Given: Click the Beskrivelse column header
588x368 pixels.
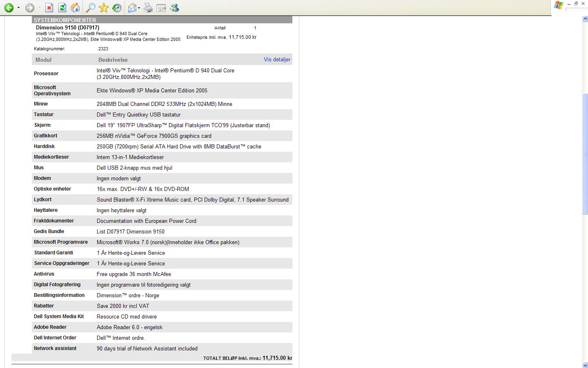Looking at the screenshot, I should click(113, 60).
